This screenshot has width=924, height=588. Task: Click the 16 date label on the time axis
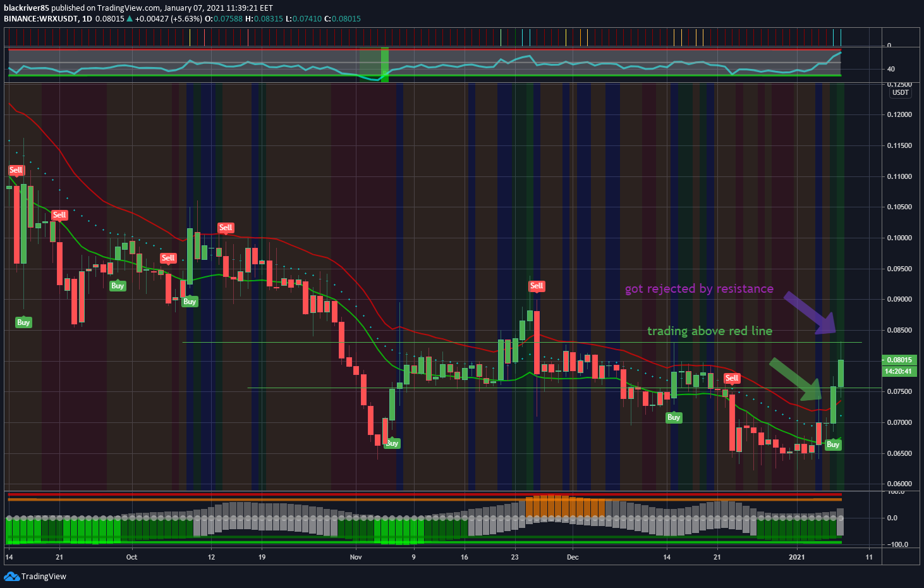(x=465, y=557)
